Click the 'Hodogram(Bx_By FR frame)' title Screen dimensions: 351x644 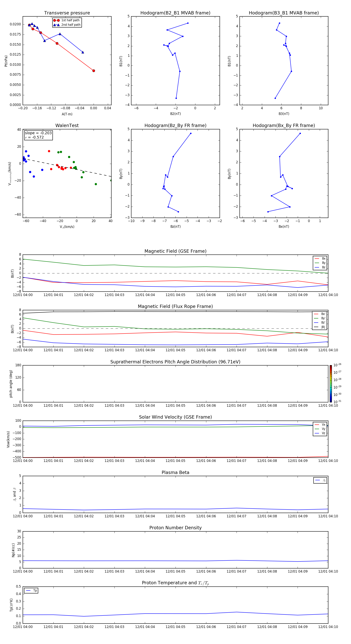click(x=284, y=125)
